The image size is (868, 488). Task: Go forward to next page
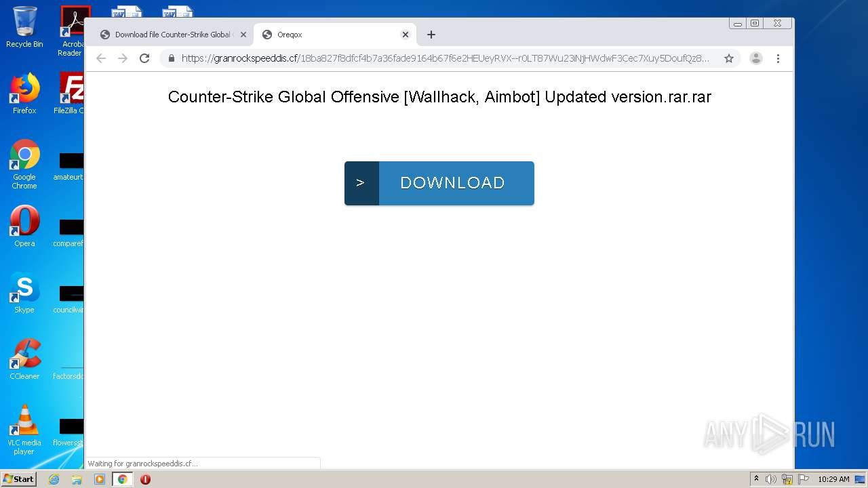click(x=123, y=58)
